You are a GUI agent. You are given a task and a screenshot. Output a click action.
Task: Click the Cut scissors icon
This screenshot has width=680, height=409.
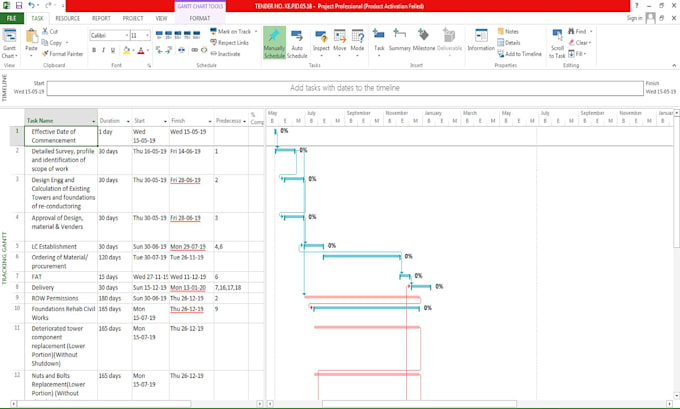click(45, 31)
